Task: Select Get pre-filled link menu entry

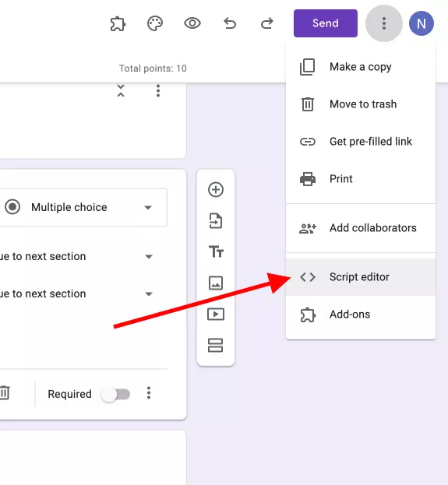Action: coord(361,142)
